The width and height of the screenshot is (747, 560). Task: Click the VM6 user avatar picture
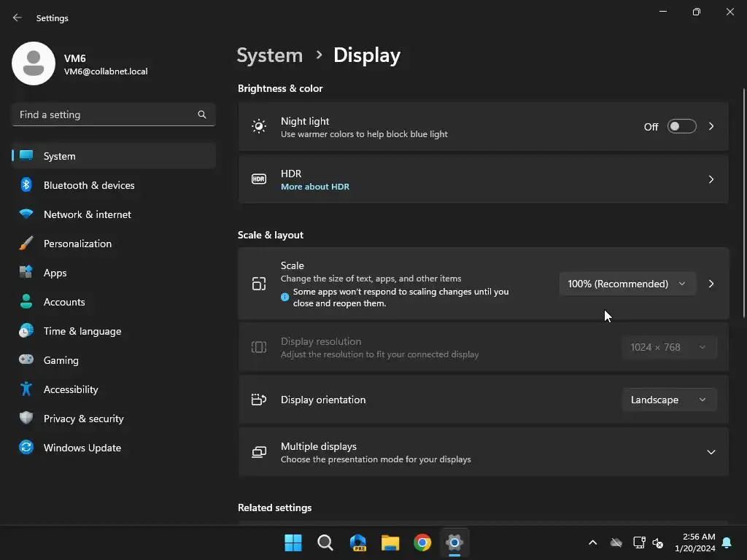(34, 63)
